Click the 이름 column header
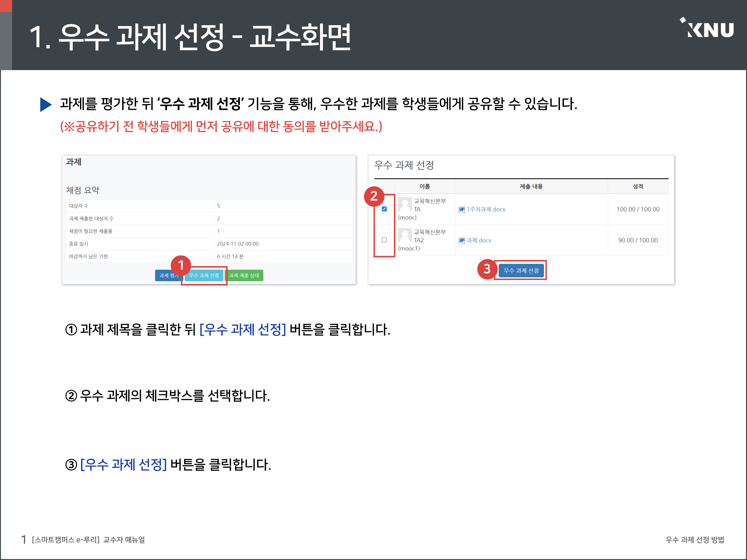 tap(425, 186)
